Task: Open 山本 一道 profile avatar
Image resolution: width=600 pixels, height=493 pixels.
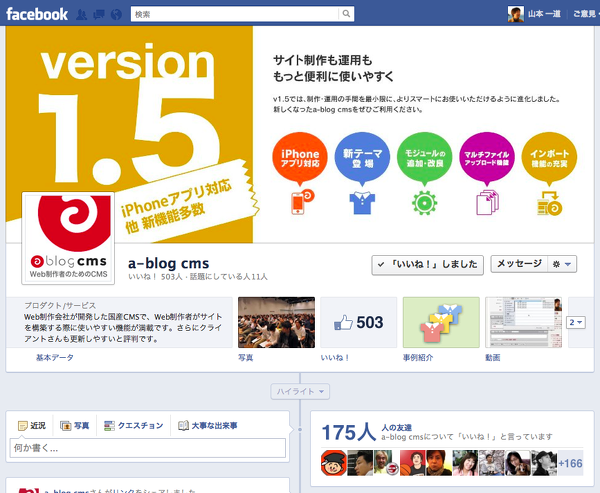Action: click(x=515, y=14)
